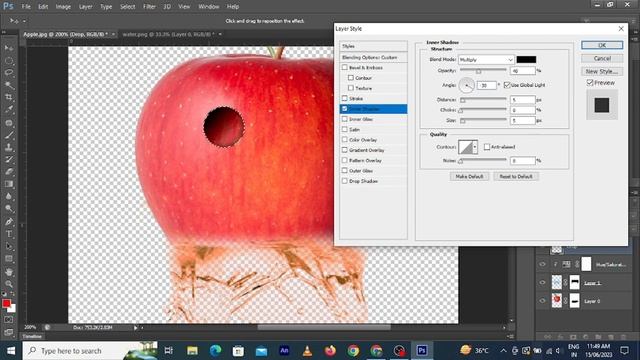Select the Elliptical Marquee tool
This screenshot has height=360, width=640.
click(9, 60)
